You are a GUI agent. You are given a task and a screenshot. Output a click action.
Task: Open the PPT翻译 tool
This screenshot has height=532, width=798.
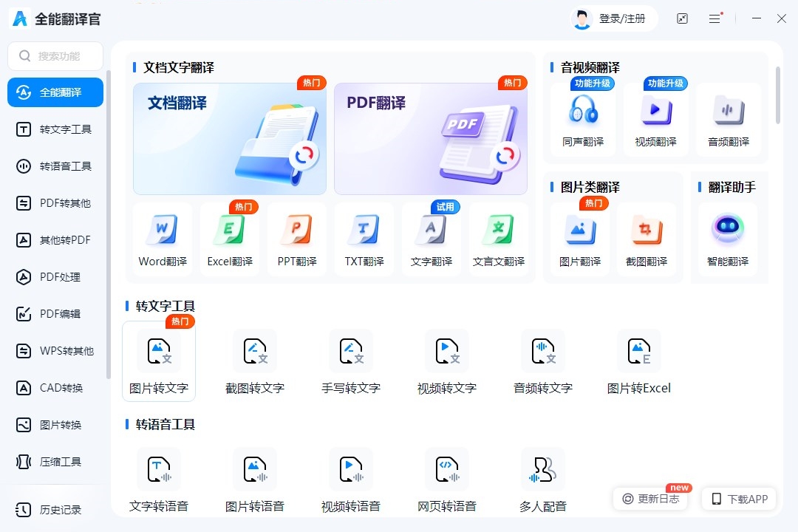[297, 239]
